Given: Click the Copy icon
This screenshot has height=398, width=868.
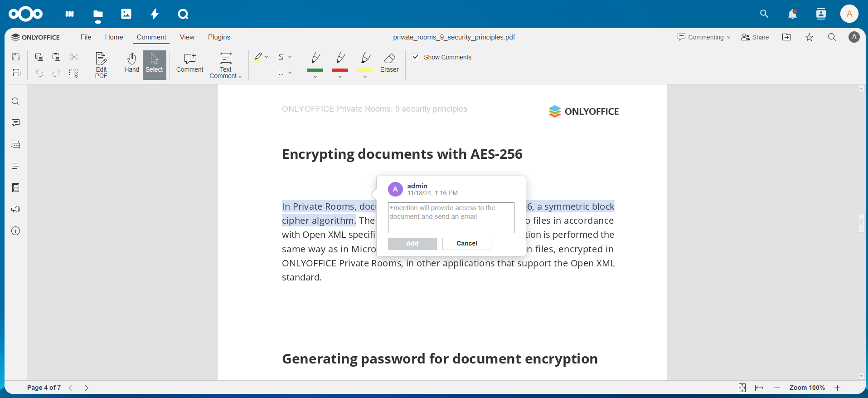Looking at the screenshot, I should pos(39,57).
